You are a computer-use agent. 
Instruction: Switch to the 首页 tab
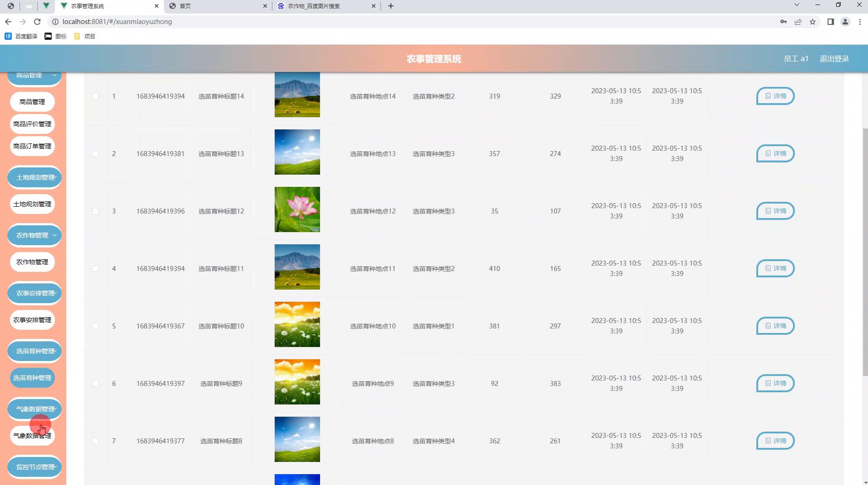click(218, 6)
